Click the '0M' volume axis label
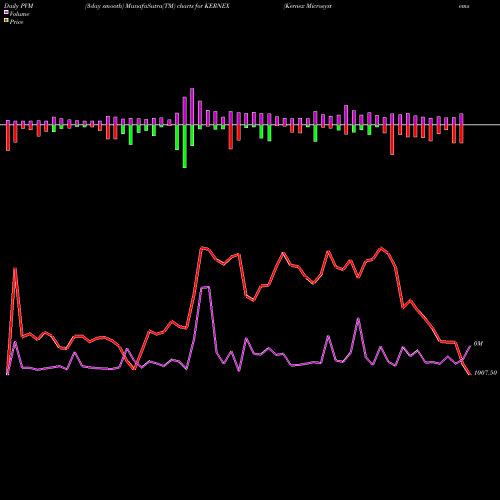Viewport: 500px width, 500px height. coord(478,344)
